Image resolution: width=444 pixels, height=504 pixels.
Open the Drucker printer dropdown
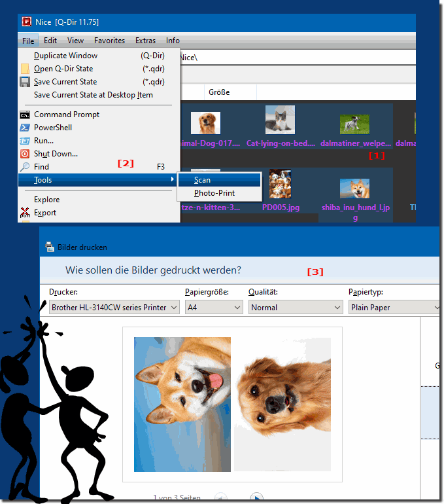[114, 307]
